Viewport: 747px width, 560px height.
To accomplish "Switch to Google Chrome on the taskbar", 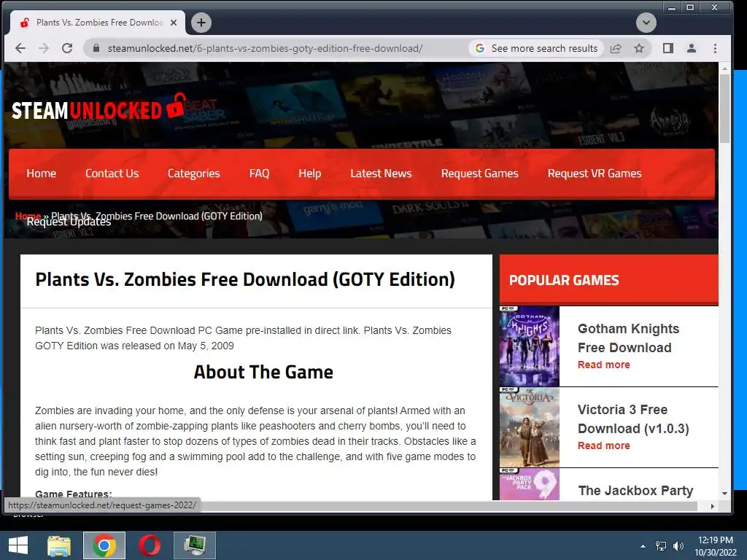I will tap(104, 545).
